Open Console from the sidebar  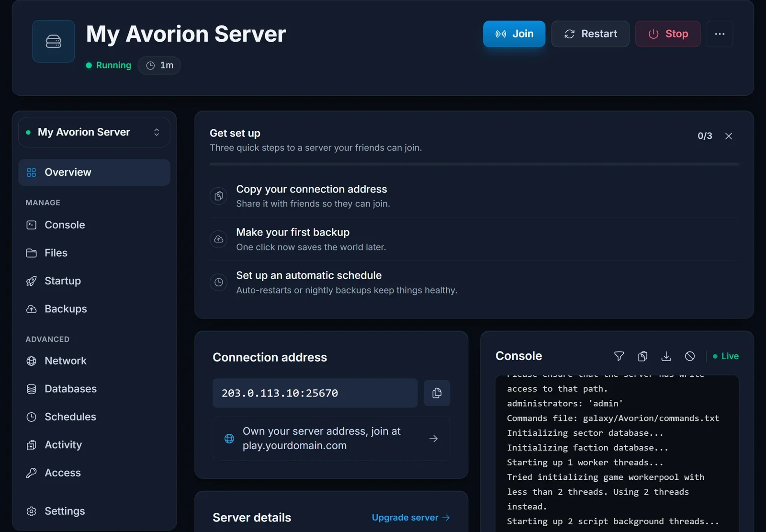pyautogui.click(x=94, y=225)
